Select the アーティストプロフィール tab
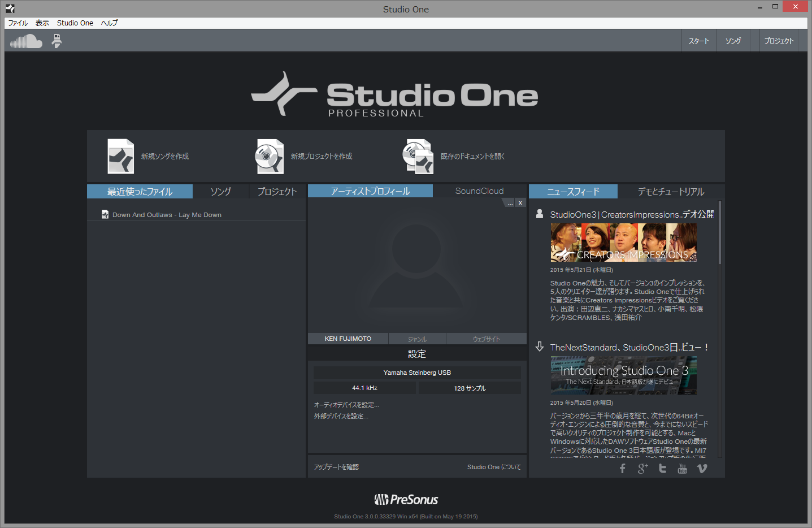 coord(370,191)
